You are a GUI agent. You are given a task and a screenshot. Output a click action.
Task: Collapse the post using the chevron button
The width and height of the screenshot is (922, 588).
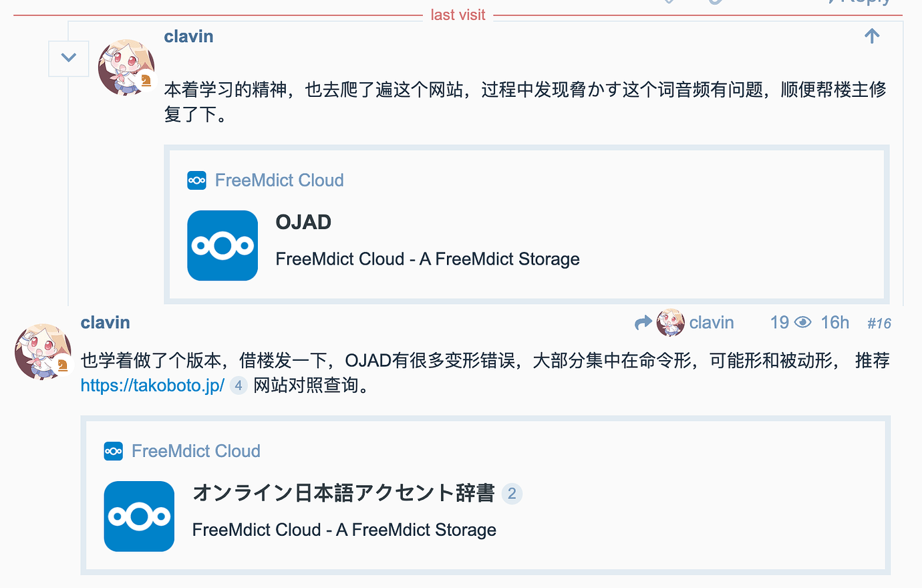[68, 58]
